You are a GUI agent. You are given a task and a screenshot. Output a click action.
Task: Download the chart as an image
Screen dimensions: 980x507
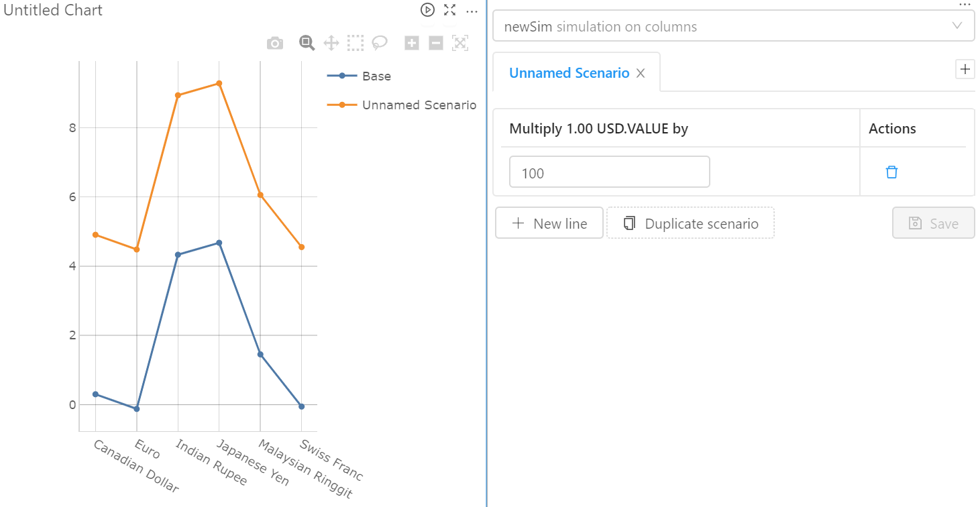[274, 42]
